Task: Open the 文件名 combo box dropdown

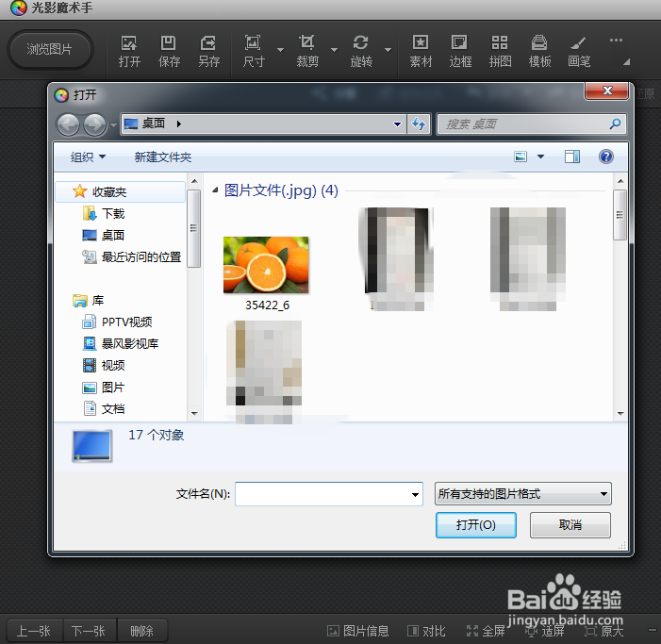Action: point(415,494)
